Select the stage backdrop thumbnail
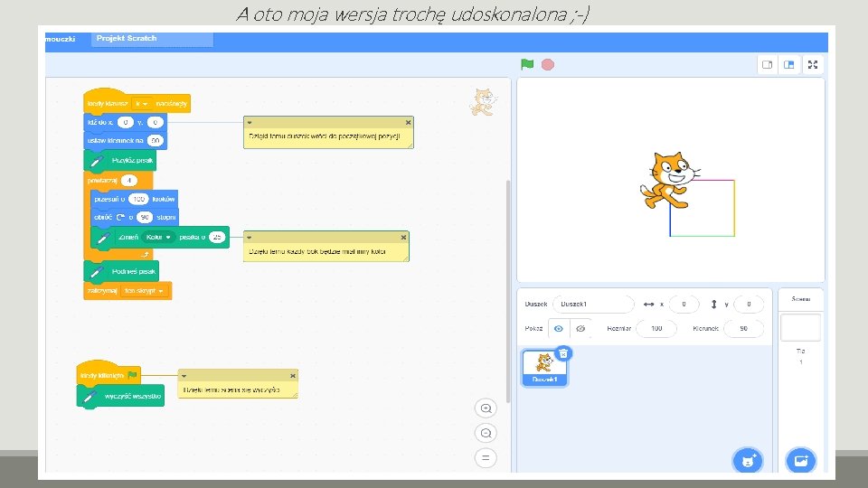 (800, 327)
